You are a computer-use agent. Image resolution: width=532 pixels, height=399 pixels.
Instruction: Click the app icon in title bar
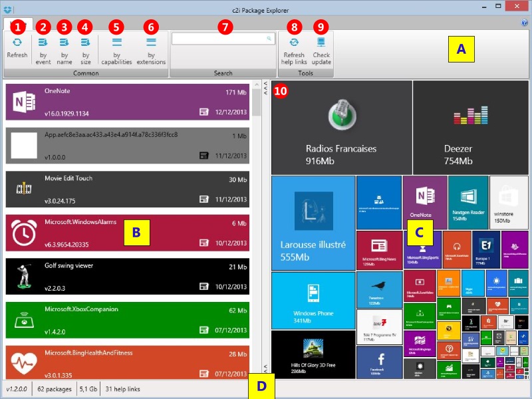click(x=7, y=9)
